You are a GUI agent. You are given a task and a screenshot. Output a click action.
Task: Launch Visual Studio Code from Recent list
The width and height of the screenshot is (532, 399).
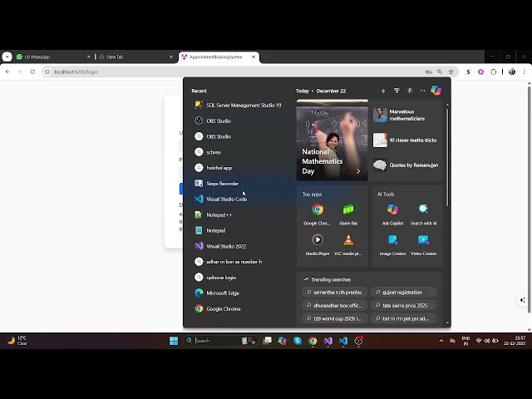[226, 199]
